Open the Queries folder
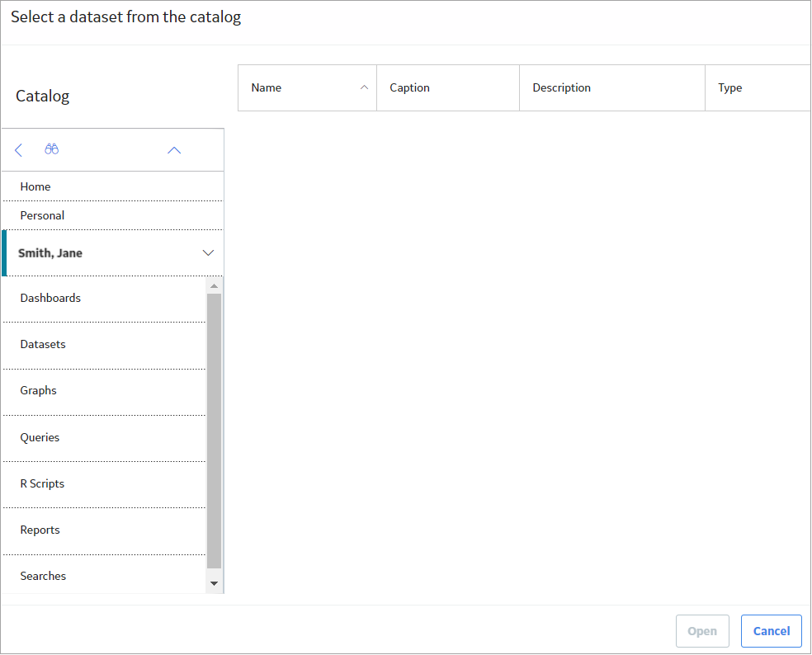 click(104, 437)
